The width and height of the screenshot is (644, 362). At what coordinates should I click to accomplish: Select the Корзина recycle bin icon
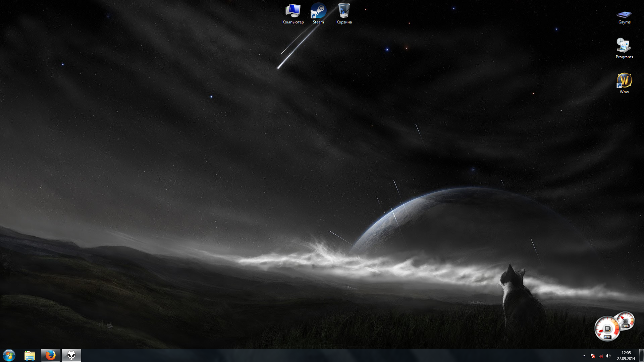coord(344,11)
